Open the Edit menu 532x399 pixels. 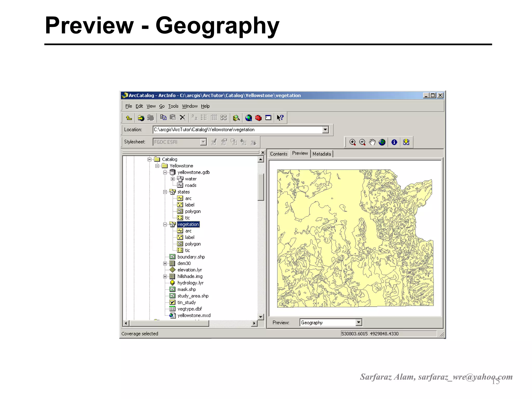pyautogui.click(x=139, y=106)
